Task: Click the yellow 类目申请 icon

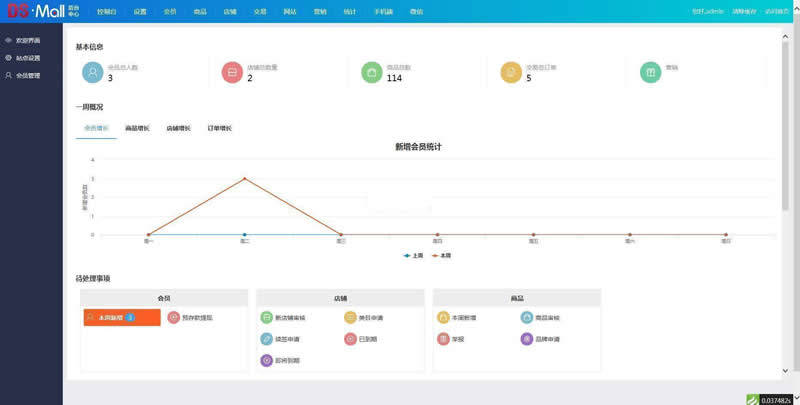Action: point(350,317)
